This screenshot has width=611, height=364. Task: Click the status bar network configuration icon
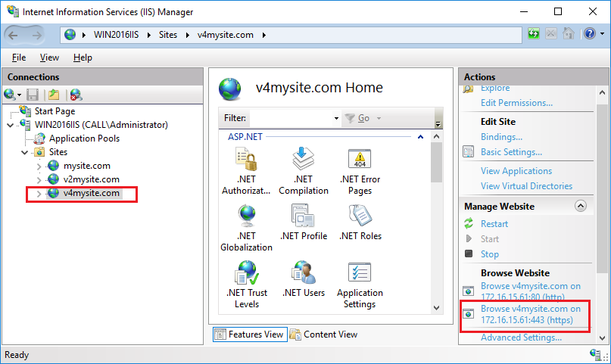595,354
